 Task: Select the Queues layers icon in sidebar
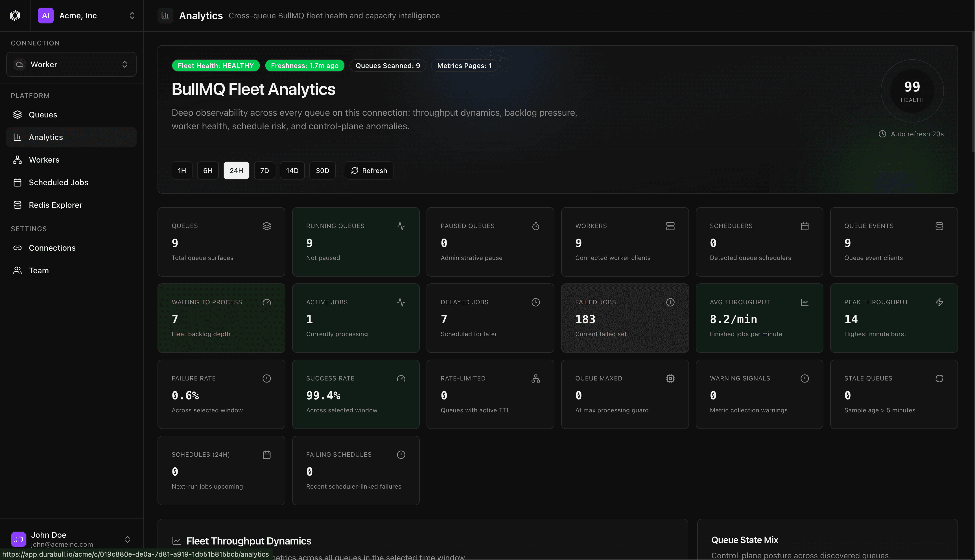[18, 114]
